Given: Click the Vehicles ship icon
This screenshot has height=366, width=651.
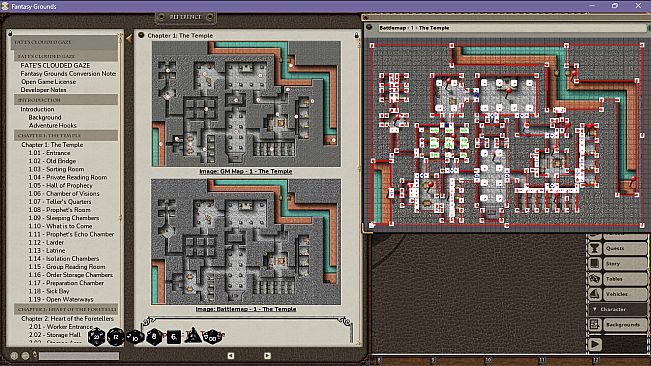Looking at the screenshot, I should (x=595, y=294).
